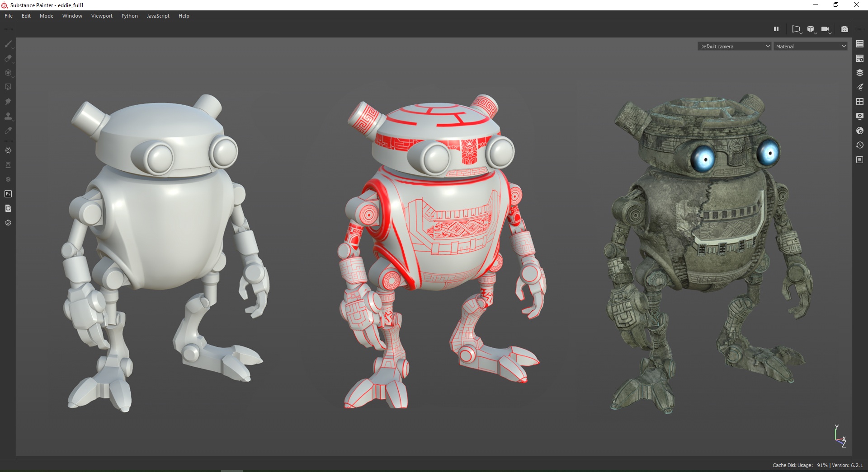Select the Paint brush tool
The width and height of the screenshot is (868, 472).
8,44
